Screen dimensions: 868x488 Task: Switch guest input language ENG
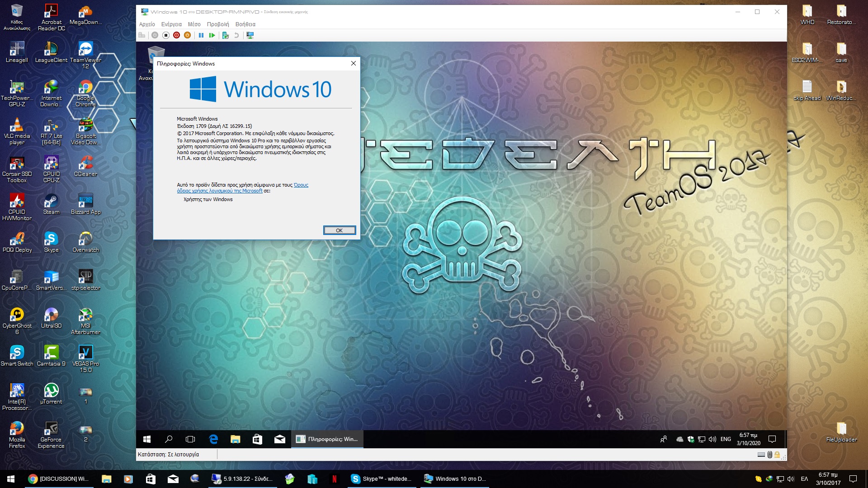click(x=726, y=439)
